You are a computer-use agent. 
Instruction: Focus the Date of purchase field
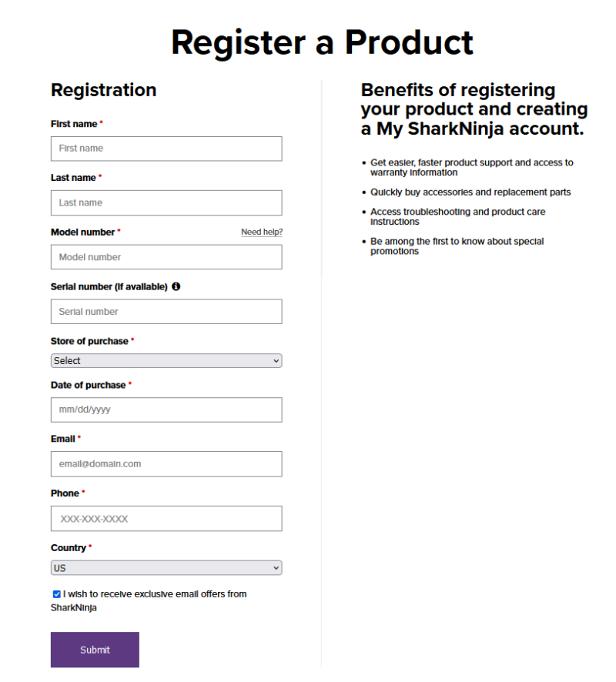tap(166, 410)
